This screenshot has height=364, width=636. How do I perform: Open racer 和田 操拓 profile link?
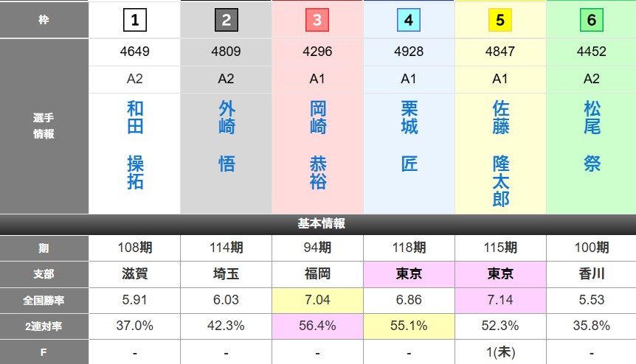click(135, 145)
